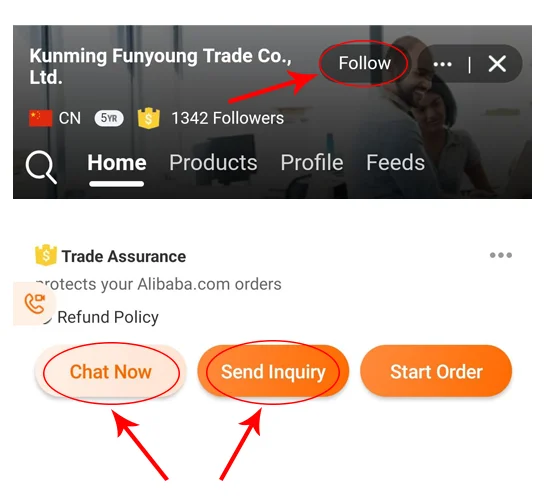The image size is (560, 500).
Task: Click the 1342 Followers count
Action: (228, 118)
